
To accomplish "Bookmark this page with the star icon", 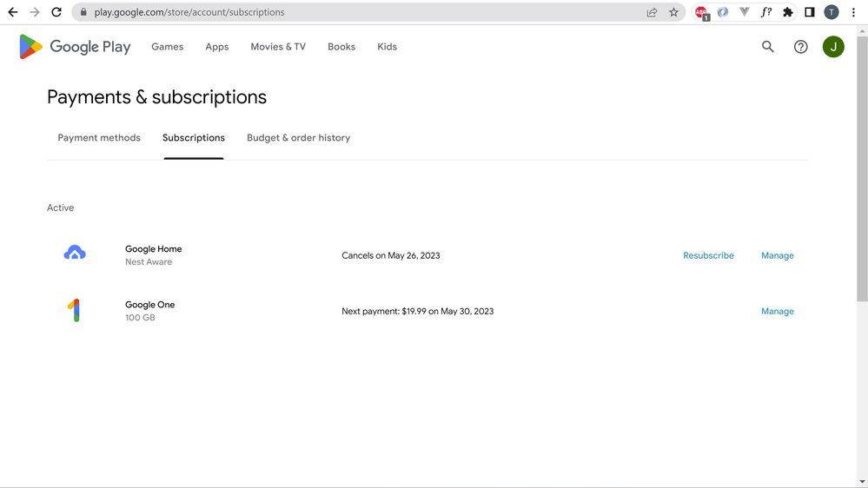I will point(673,12).
